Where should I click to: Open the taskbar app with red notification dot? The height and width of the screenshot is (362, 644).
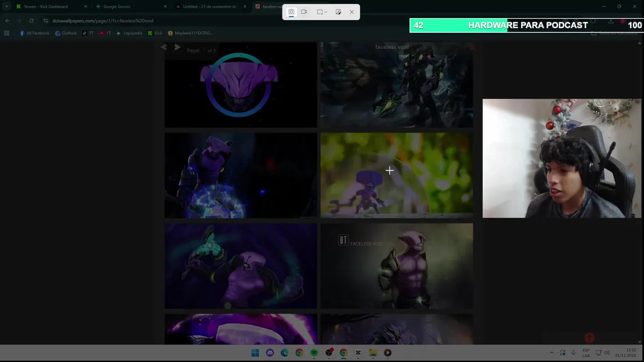[329, 353]
